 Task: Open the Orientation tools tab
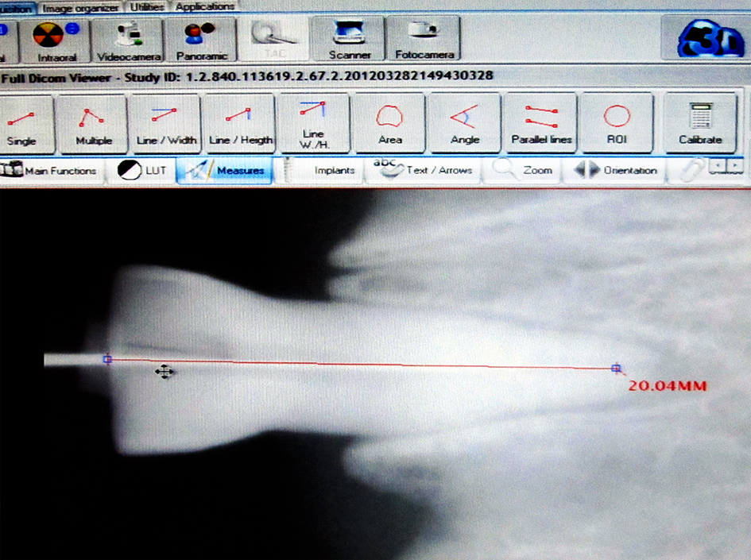click(x=617, y=170)
